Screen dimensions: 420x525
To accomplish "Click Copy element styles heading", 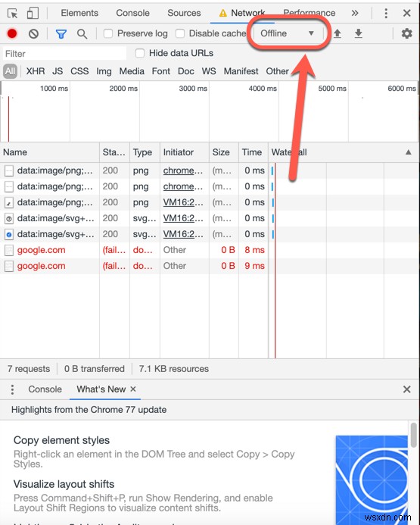I will pyautogui.click(x=61, y=440).
